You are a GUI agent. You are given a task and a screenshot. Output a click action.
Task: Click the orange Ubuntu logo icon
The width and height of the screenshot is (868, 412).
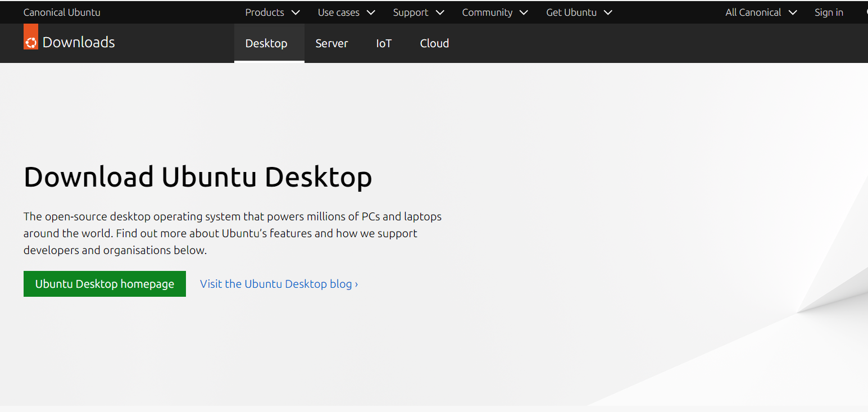click(x=31, y=37)
